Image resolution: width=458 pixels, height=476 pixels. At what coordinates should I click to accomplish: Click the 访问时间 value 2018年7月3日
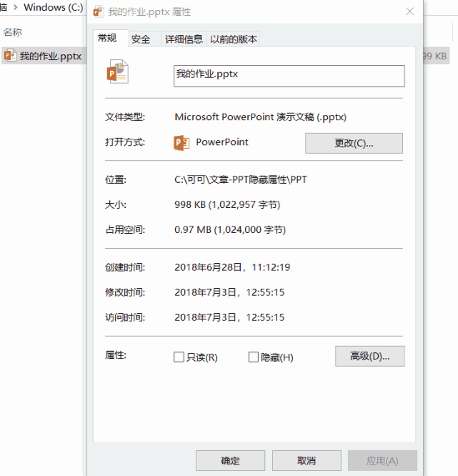(229, 317)
